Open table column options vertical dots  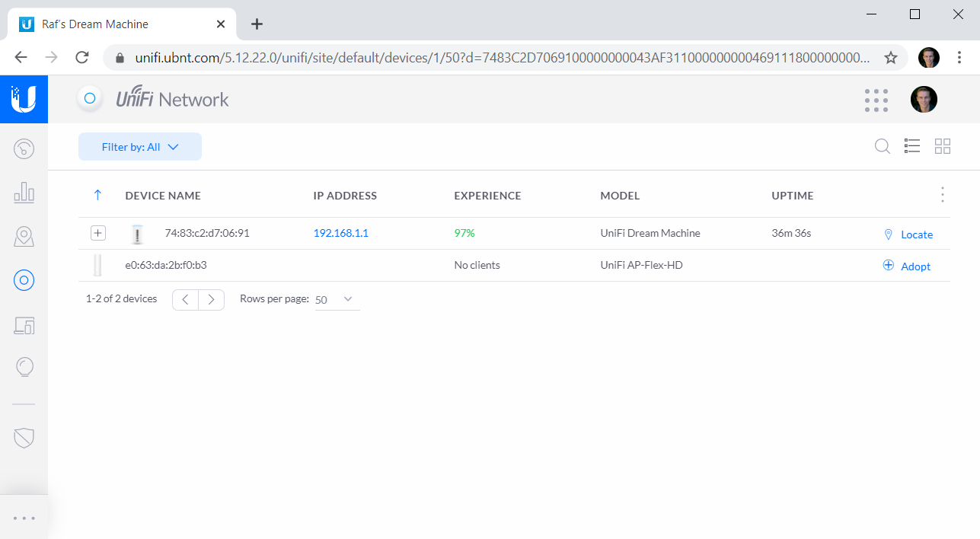pos(943,195)
